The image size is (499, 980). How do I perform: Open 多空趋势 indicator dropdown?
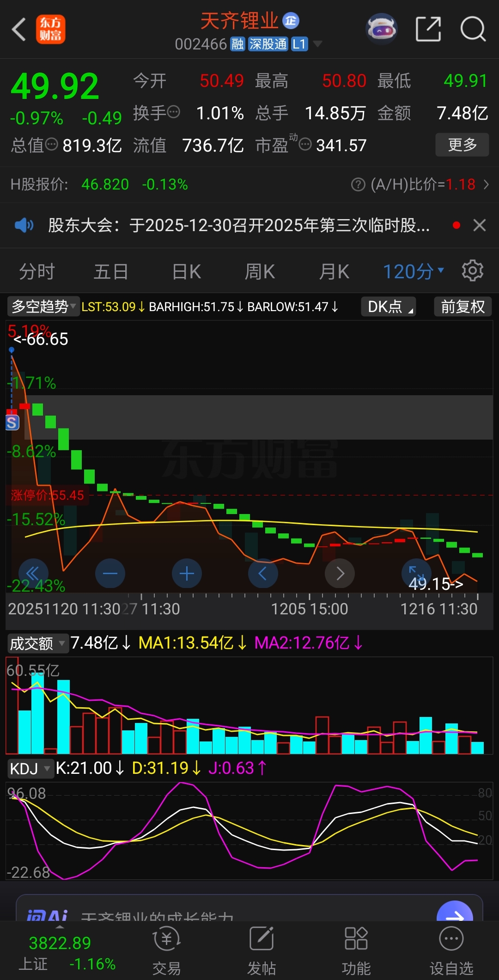(43, 306)
